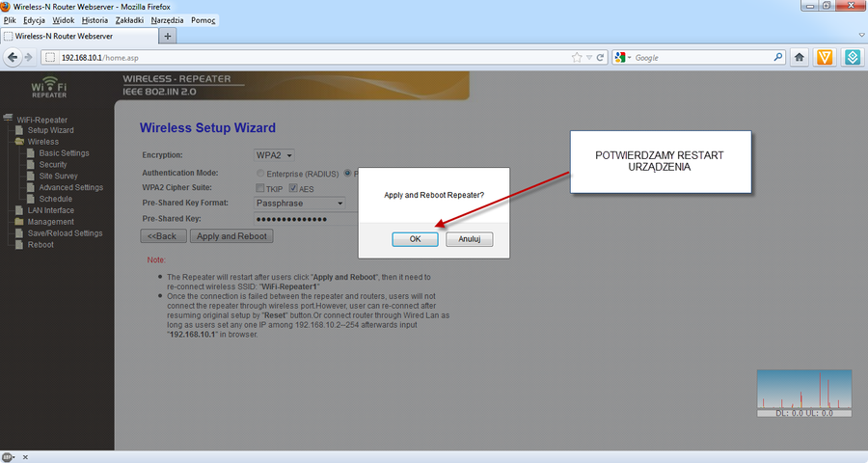Click the teal extension icon in toolbar

point(853,58)
